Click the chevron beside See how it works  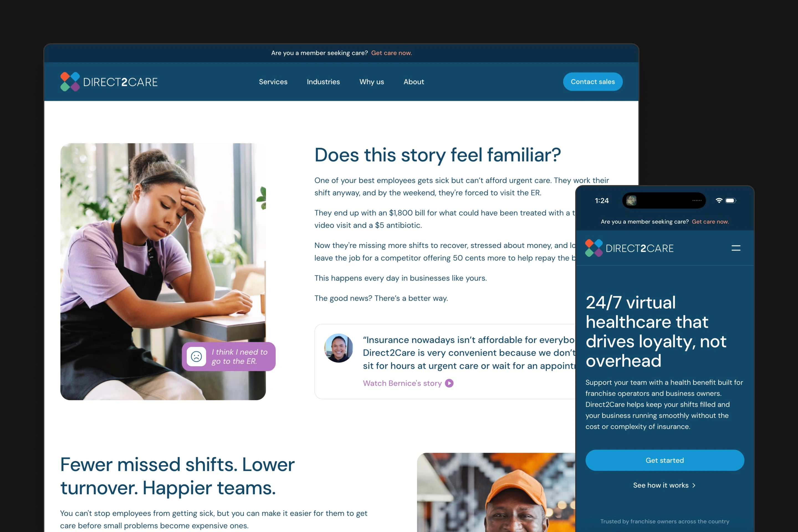pos(694,485)
